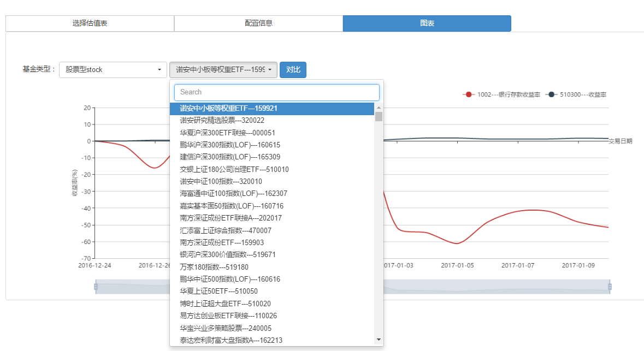644x351 pixels.
Task: Click the 2017-01-09 x-axis date label
Action: coord(578,266)
